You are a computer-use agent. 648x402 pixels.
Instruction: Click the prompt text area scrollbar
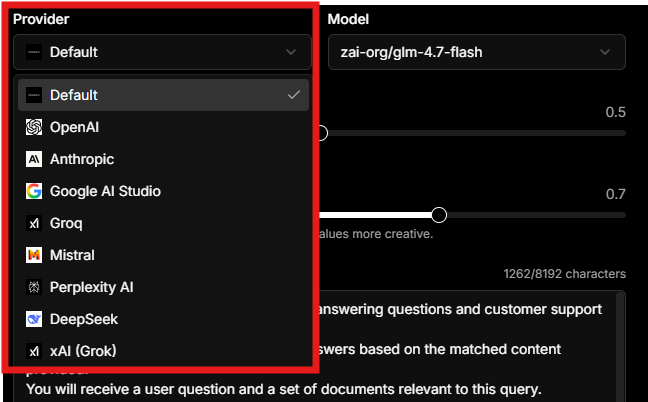[619, 347]
